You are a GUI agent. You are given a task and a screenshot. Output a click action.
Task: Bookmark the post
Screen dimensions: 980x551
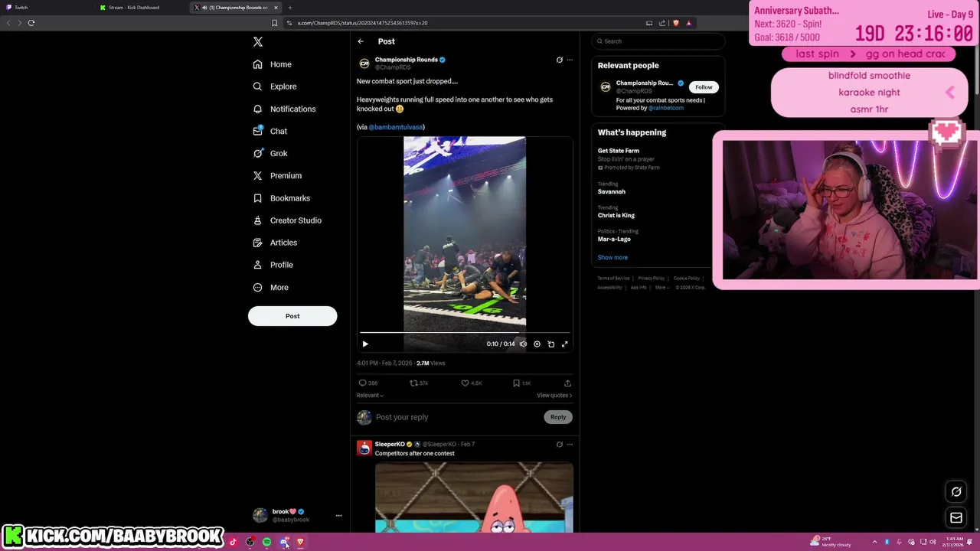[516, 383]
